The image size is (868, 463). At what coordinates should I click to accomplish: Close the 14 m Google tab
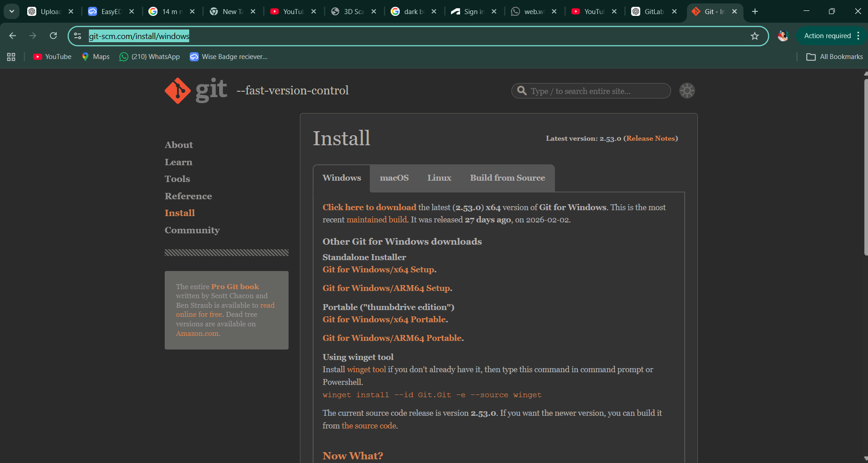coord(192,11)
